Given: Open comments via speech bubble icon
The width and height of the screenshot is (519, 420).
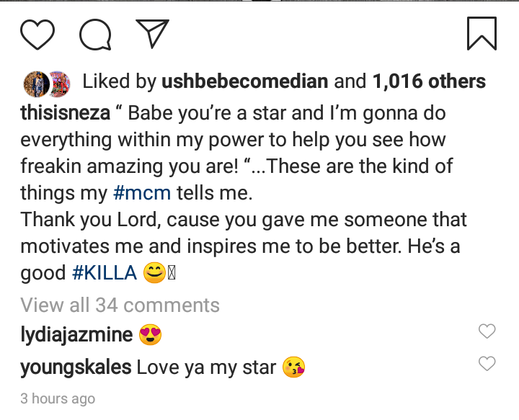Looking at the screenshot, I should click(95, 35).
